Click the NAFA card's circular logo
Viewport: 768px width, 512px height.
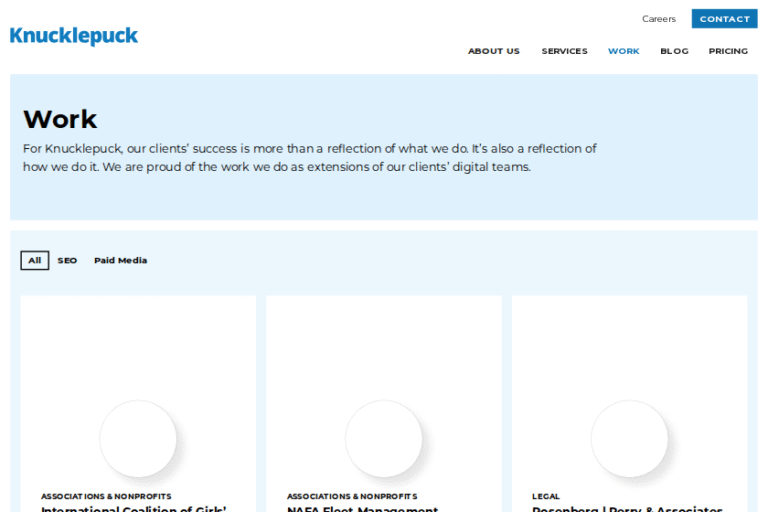(384, 438)
